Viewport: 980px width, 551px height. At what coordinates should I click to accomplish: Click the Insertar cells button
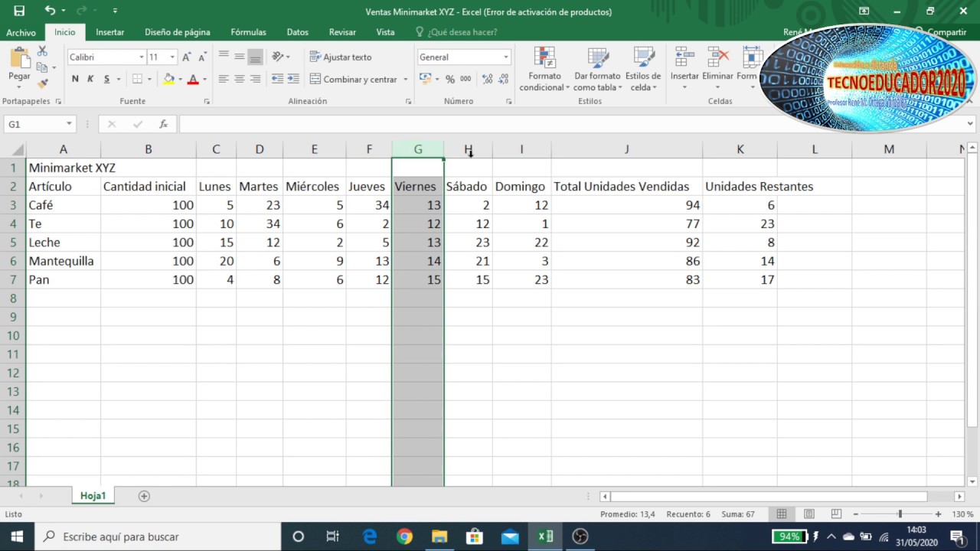click(684, 69)
